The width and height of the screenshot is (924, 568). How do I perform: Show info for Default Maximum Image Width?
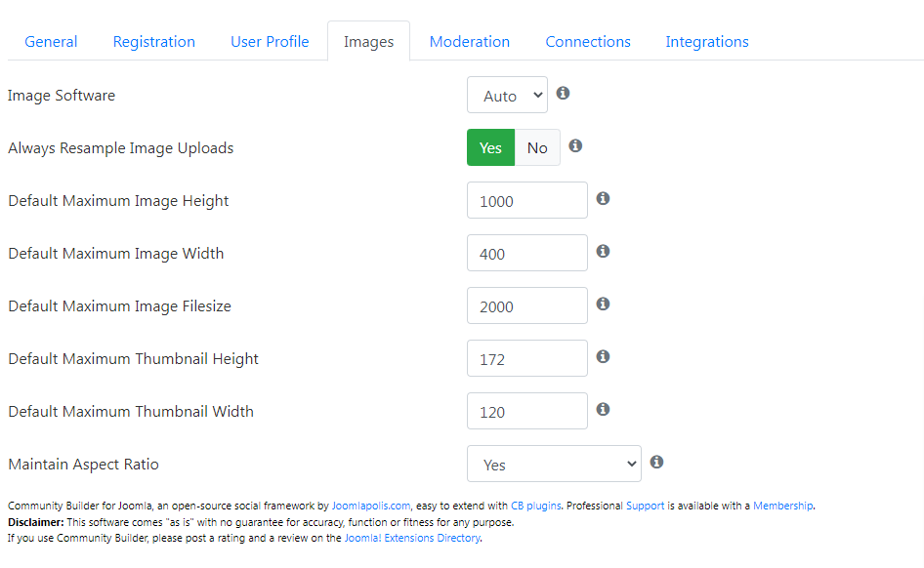[x=603, y=252]
